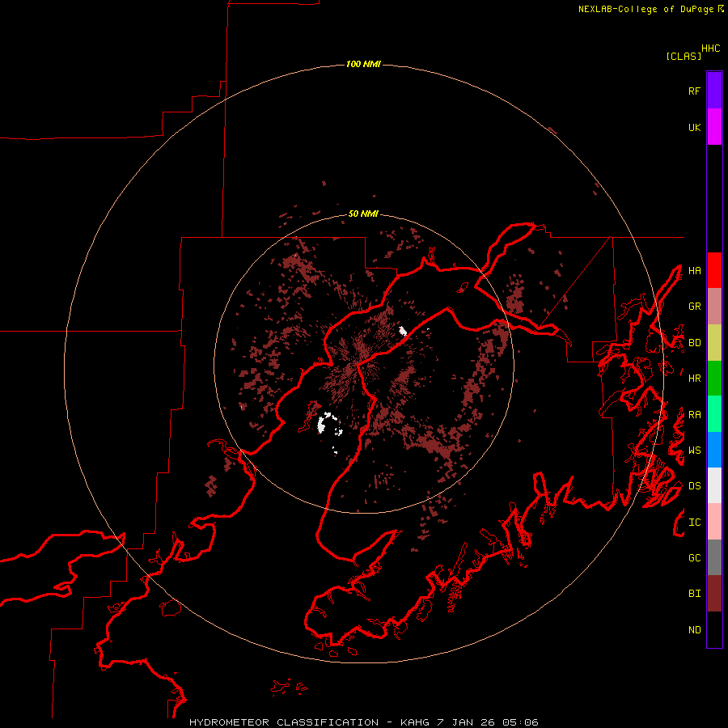Click the WS blue legend swatch
The width and height of the screenshot is (728, 728).
tap(714, 450)
